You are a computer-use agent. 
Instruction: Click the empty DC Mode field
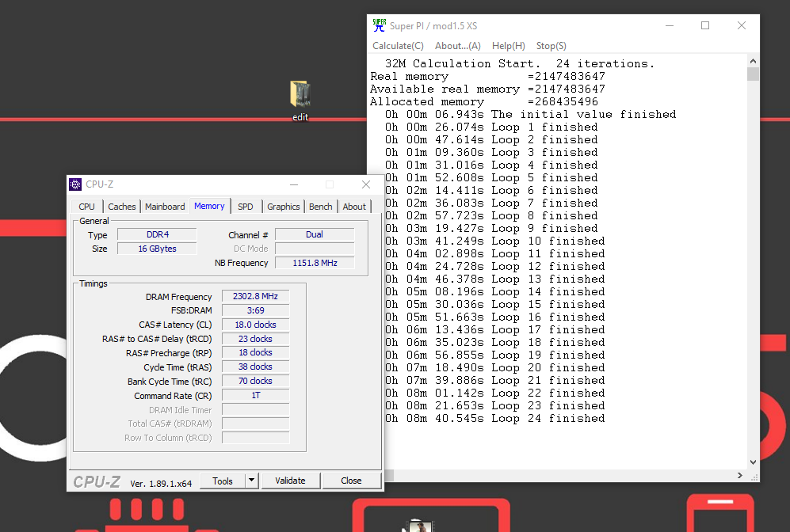[x=315, y=249]
